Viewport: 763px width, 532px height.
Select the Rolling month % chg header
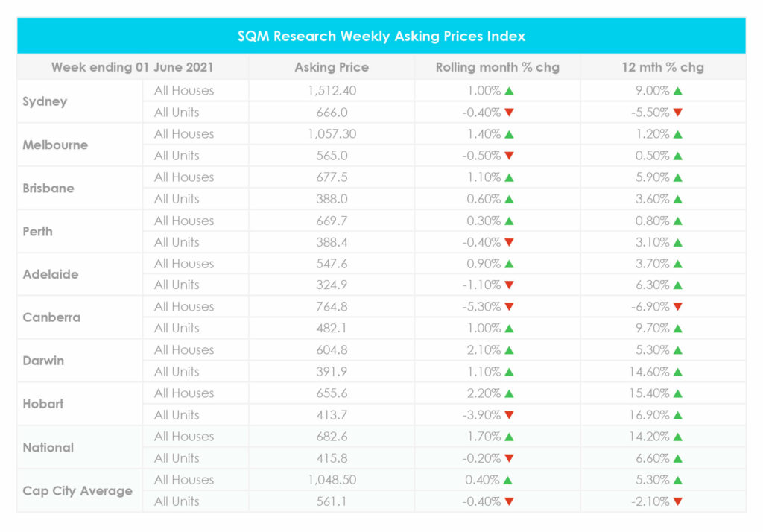pyautogui.click(x=498, y=67)
